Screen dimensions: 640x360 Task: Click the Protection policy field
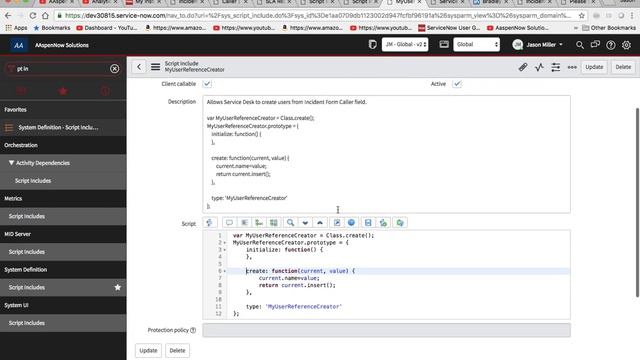(386, 330)
